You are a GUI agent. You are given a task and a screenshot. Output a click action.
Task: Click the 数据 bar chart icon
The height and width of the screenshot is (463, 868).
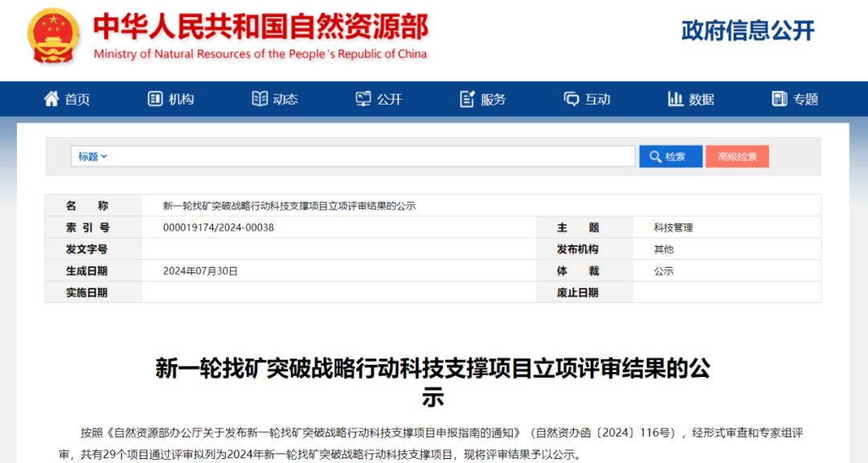[675, 99]
